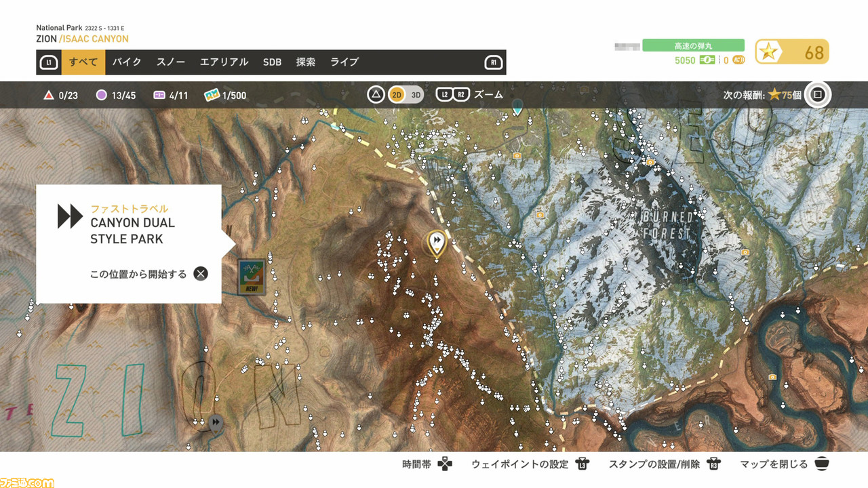This screenshot has height=488, width=868.
Task: Click the L2 zoom button icon
Action: tap(444, 95)
